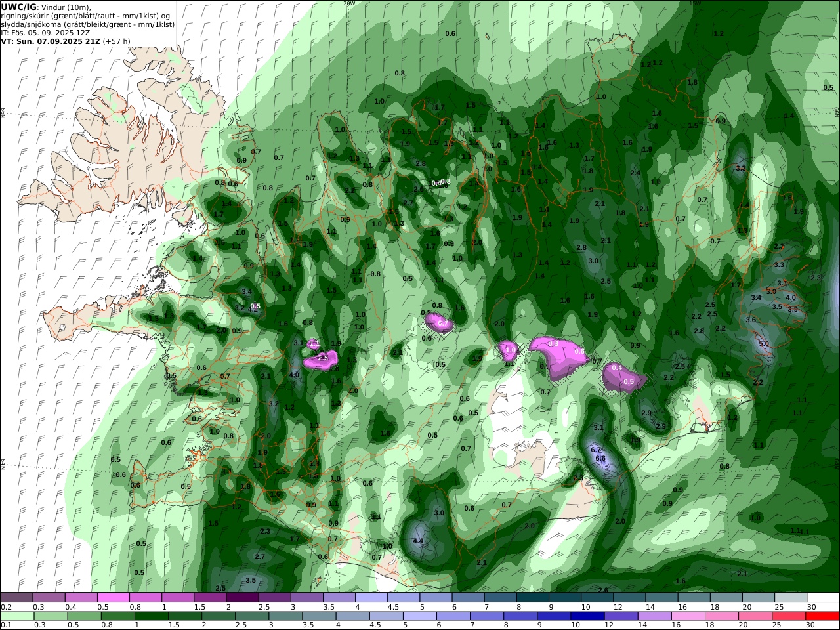Click the UWC/IG title text
This screenshot has height=630, width=840.
coord(19,7)
